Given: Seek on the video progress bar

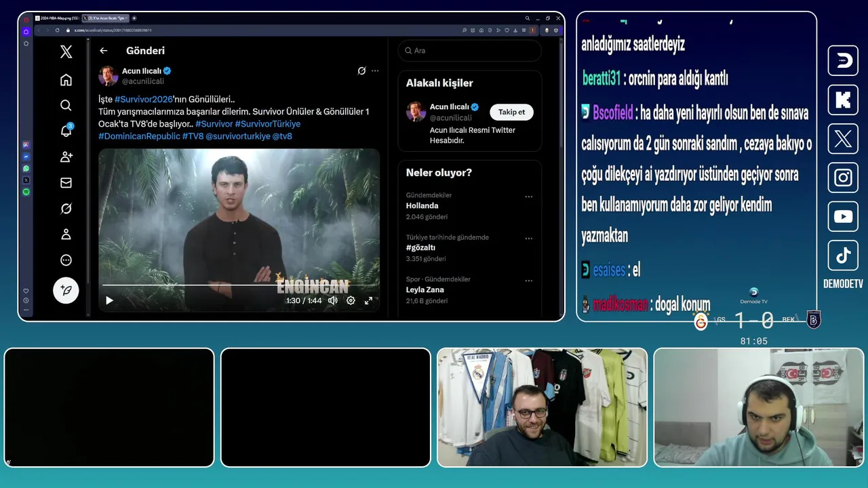Looking at the screenshot, I should (239, 285).
